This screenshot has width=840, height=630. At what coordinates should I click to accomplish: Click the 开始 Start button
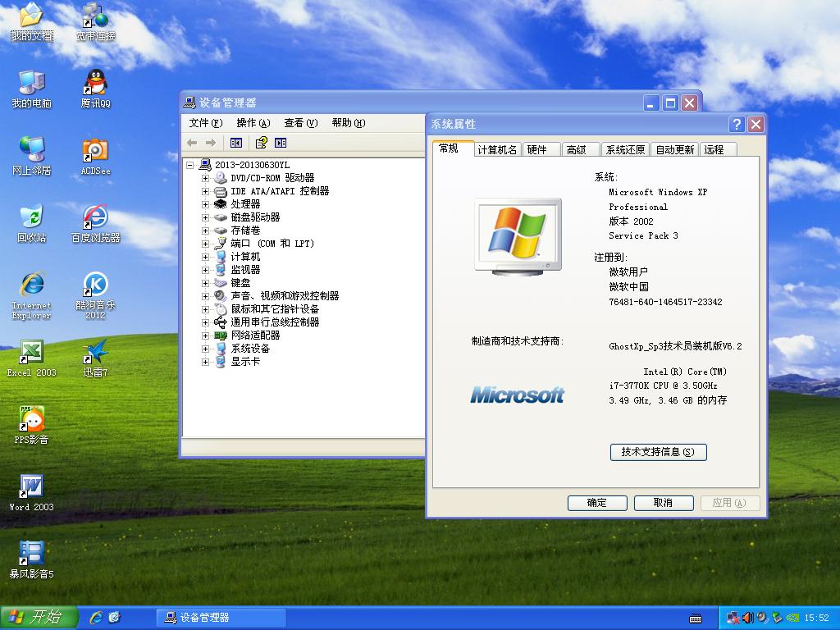click(39, 618)
